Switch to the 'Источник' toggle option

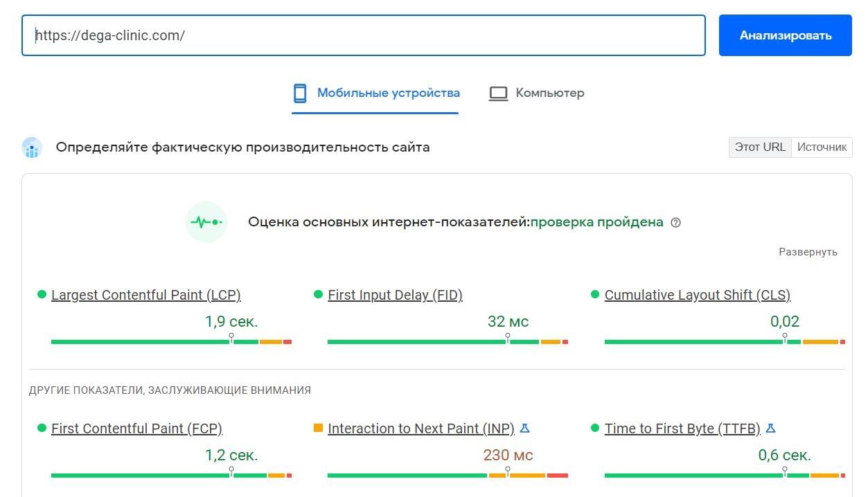point(822,147)
